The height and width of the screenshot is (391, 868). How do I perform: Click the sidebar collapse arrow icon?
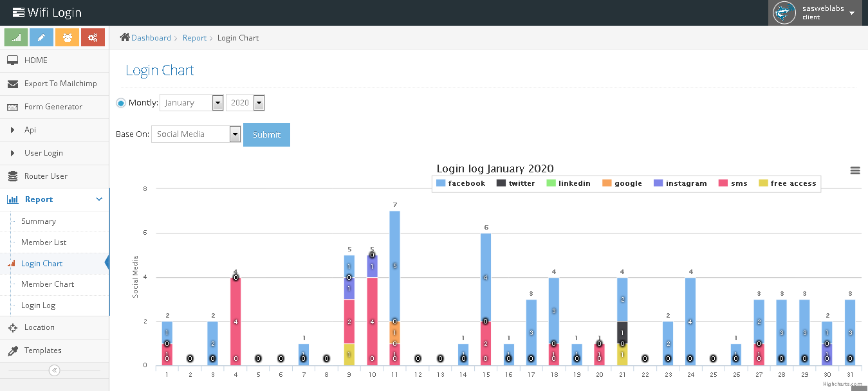(x=55, y=370)
